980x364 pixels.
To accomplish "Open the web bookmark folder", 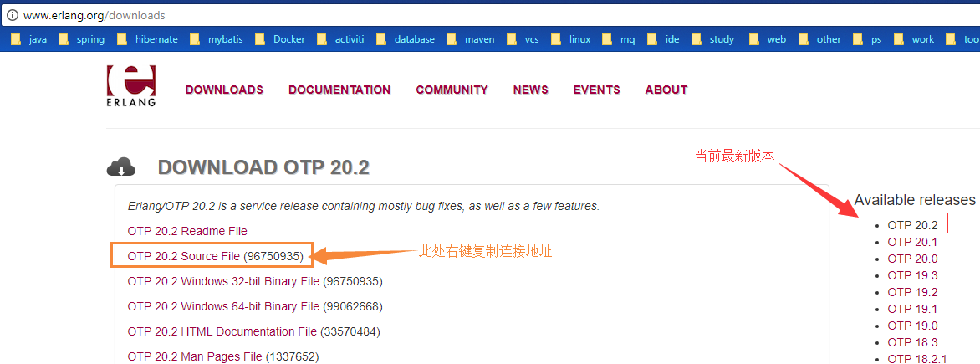I will (x=768, y=39).
